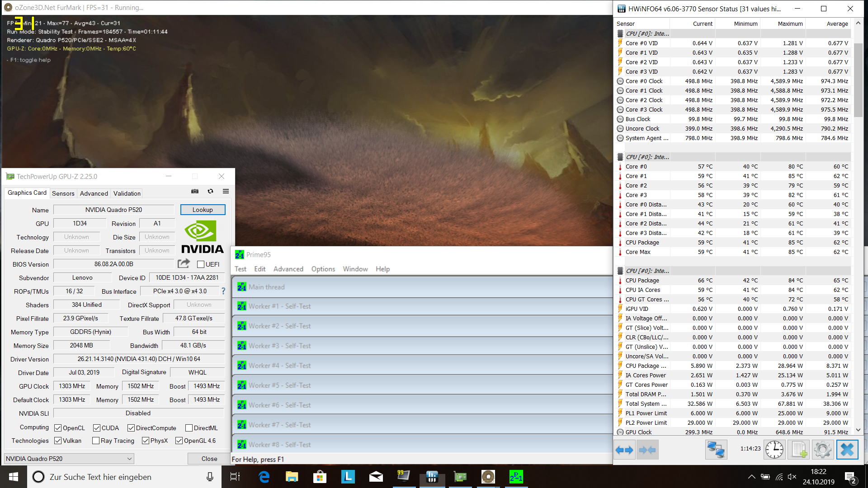Click Bus Interface question mark help
Screen dimensions: 868x488
[x=223, y=291]
